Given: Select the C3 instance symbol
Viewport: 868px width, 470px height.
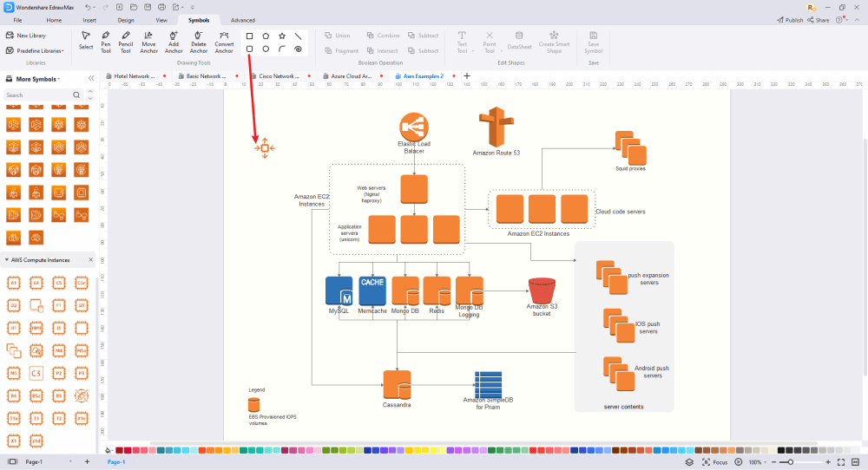Looking at the screenshot, I should click(x=36, y=373).
